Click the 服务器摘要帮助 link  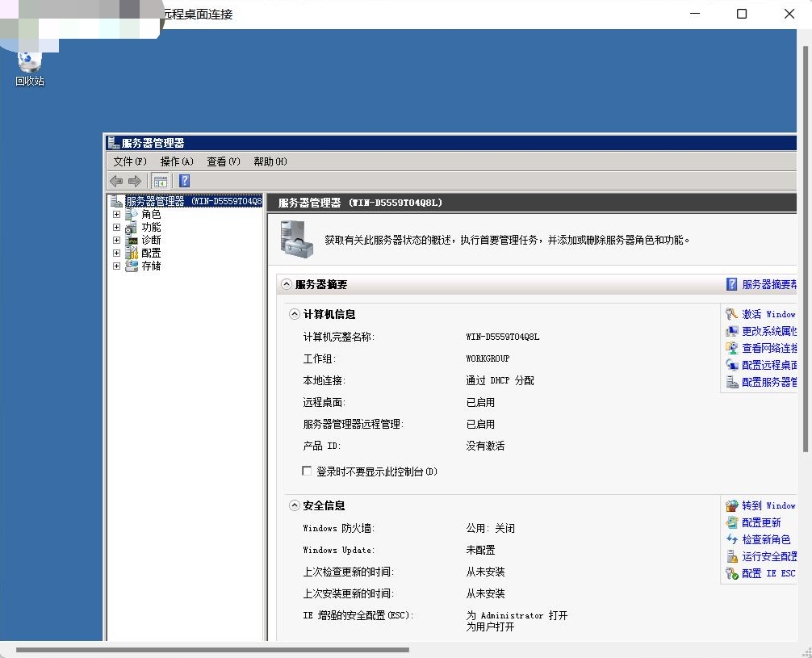click(769, 284)
